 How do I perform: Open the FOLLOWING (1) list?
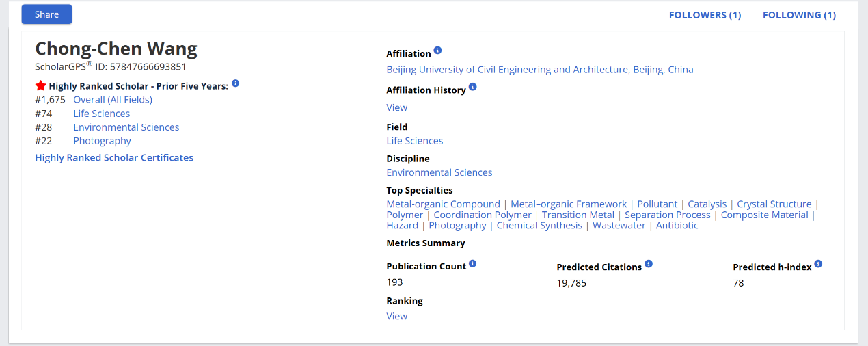coord(799,15)
